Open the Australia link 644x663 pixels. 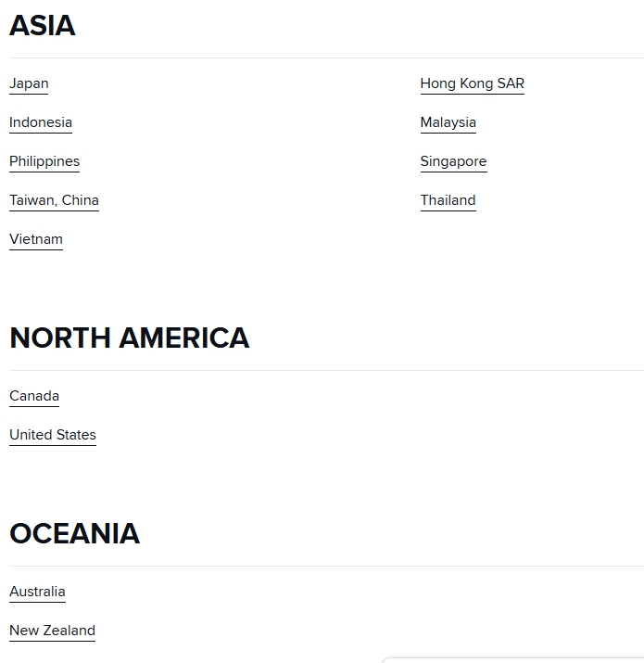tap(37, 592)
